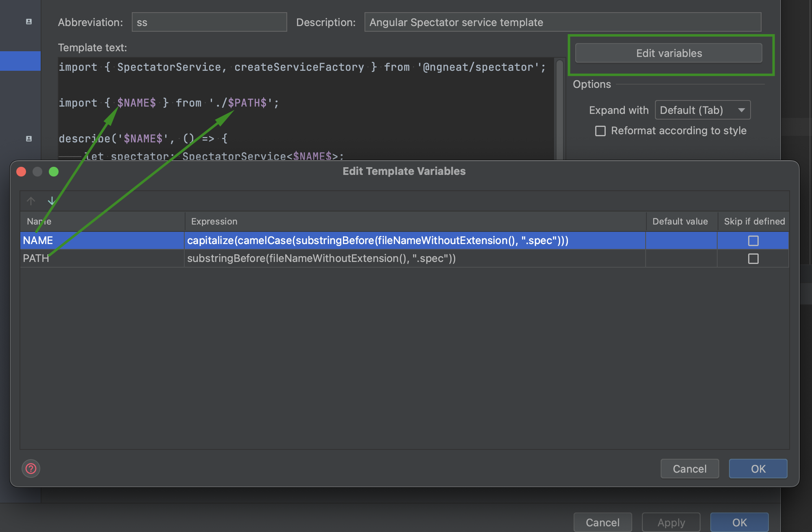
Task: Click the Abbreviation input field
Action: click(209, 22)
